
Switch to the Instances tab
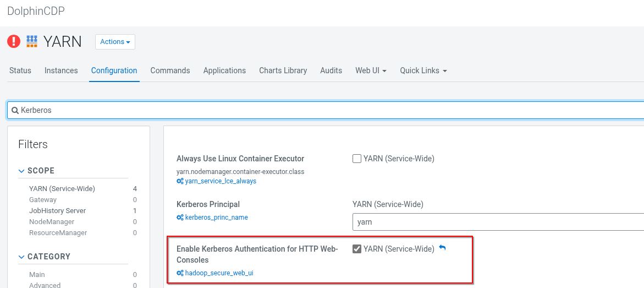click(61, 70)
